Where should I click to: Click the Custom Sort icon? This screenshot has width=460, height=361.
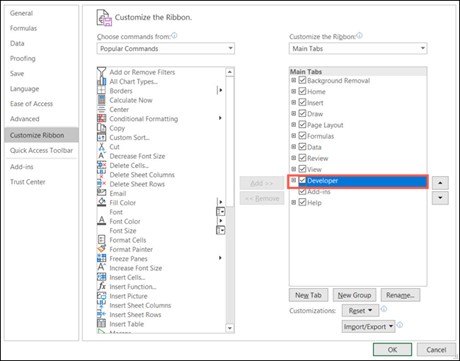coord(101,137)
